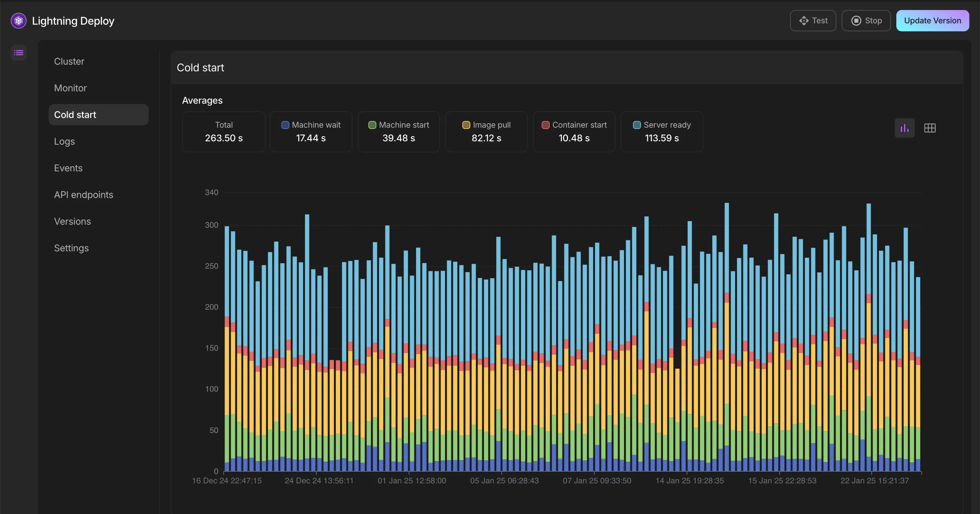
Task: Click axis label 07 Jan 25 09:33:50
Action: coord(597,481)
